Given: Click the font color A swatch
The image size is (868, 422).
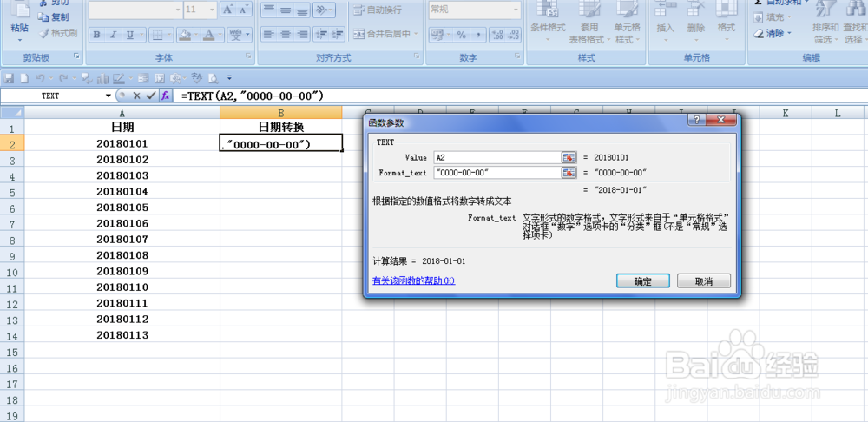Looking at the screenshot, I should tap(208, 35).
